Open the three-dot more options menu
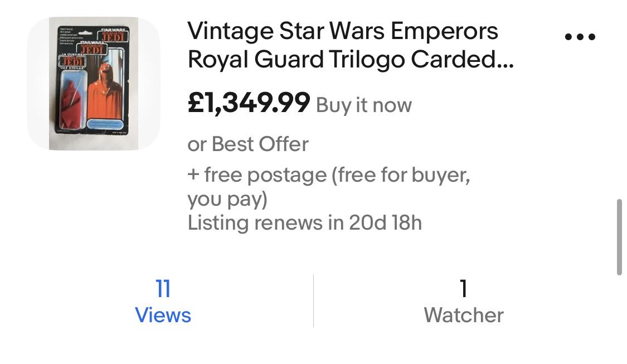 point(580,37)
